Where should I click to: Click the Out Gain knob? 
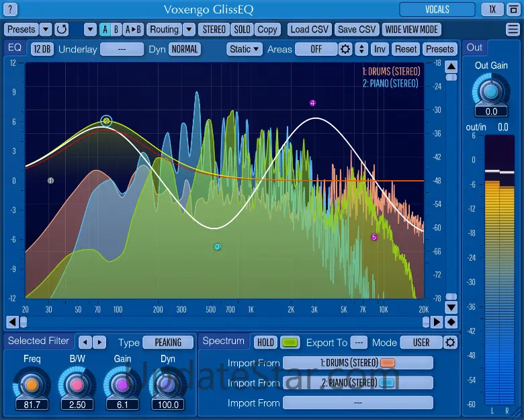[491, 91]
